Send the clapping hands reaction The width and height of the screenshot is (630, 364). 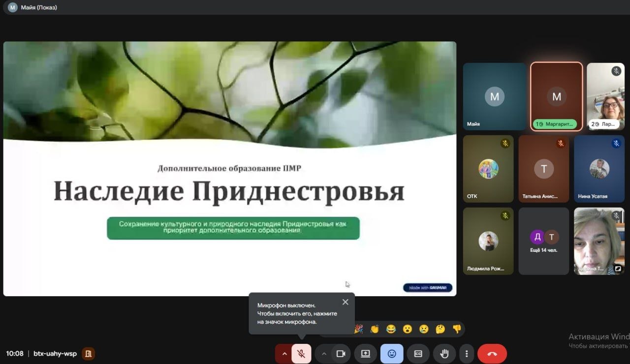pyautogui.click(x=375, y=329)
